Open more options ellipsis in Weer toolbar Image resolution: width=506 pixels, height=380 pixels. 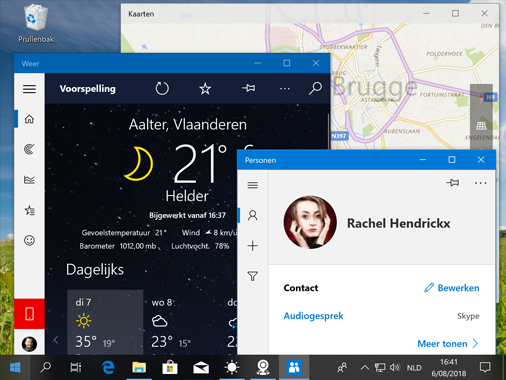click(x=285, y=89)
